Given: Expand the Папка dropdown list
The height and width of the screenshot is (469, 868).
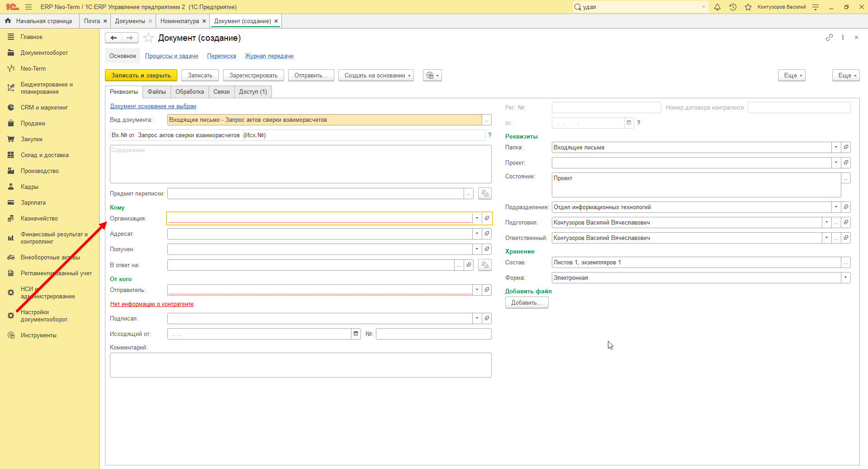Looking at the screenshot, I should pos(836,147).
